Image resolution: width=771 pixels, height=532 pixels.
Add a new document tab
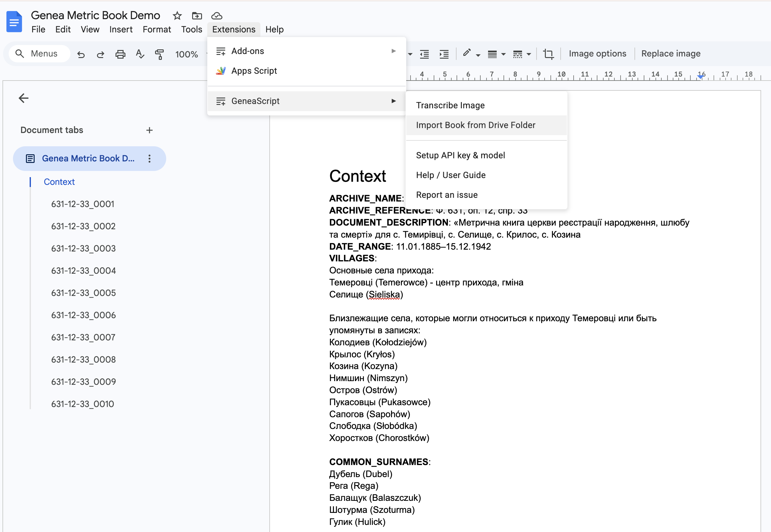pos(149,130)
